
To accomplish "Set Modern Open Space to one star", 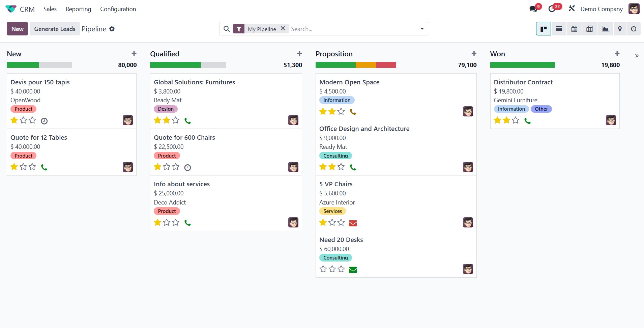I will pos(322,111).
